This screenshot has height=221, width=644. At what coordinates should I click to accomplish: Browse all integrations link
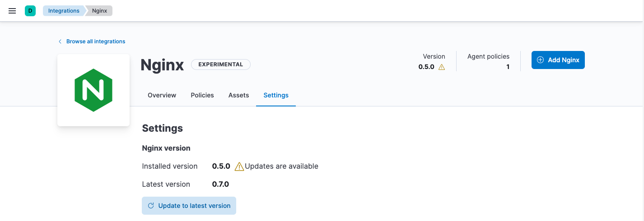point(96,41)
